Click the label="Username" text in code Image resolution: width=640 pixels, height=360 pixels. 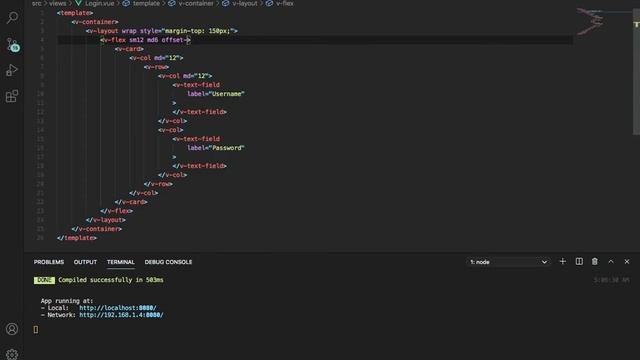pyautogui.click(x=216, y=94)
